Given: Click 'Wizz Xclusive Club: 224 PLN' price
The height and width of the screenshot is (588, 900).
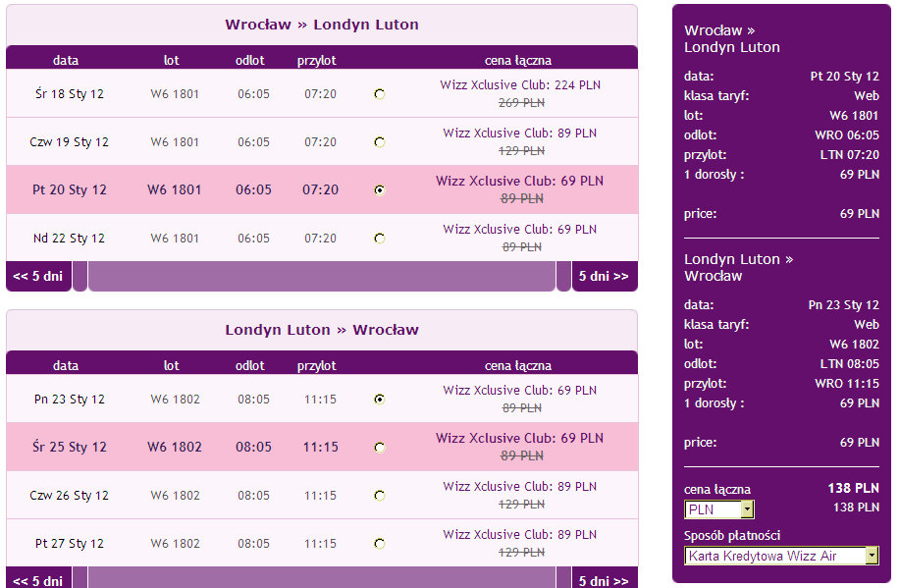Looking at the screenshot, I should tap(520, 85).
